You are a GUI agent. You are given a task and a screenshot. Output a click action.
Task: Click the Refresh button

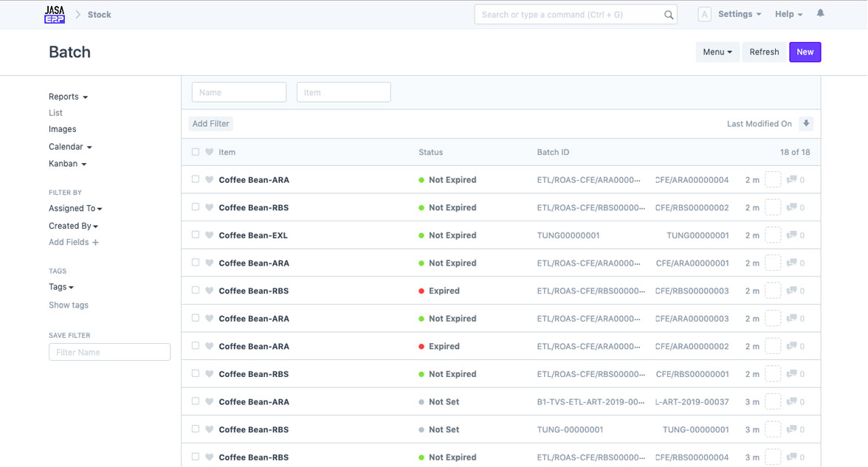click(x=764, y=52)
